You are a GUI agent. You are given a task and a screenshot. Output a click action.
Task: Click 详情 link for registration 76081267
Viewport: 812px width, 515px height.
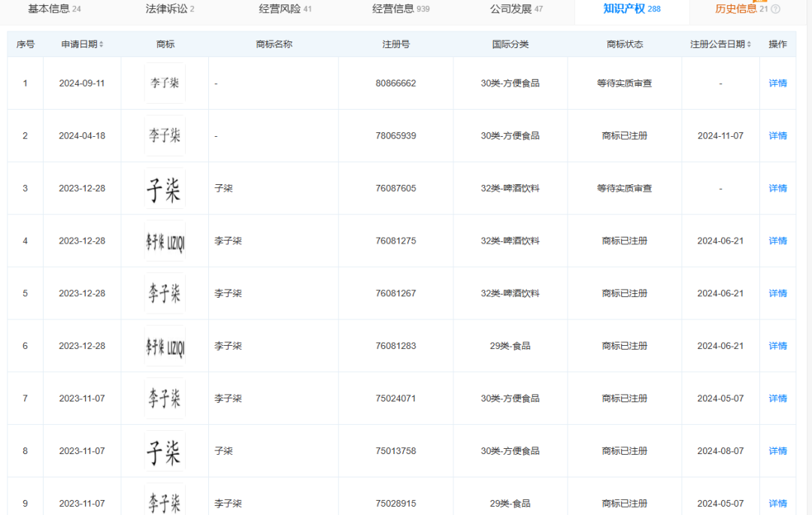[777, 294]
